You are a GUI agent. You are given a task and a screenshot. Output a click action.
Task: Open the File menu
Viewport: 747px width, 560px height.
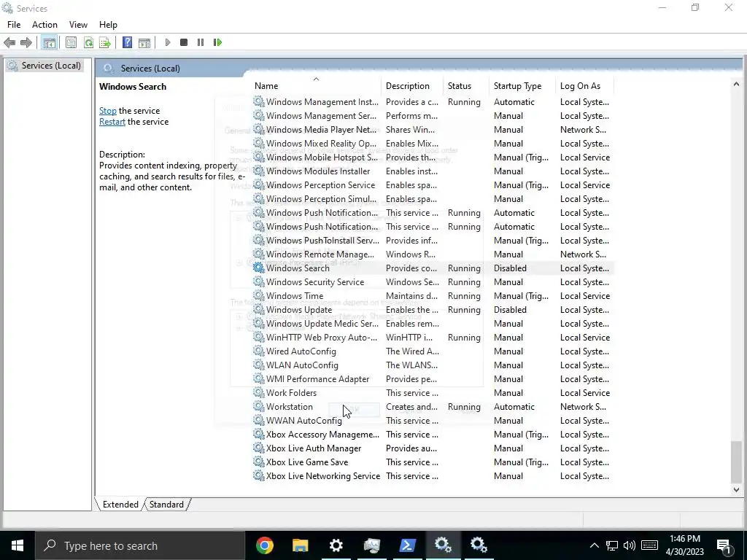pos(14,25)
